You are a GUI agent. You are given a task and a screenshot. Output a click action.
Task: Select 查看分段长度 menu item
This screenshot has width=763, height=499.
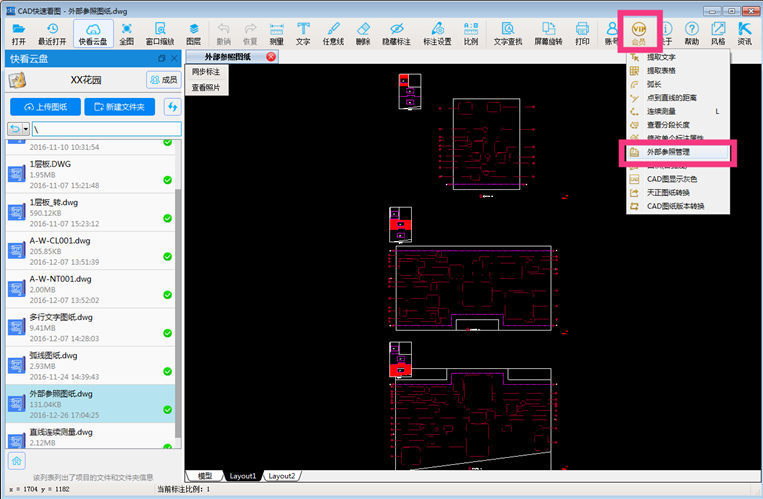pyautogui.click(x=678, y=125)
